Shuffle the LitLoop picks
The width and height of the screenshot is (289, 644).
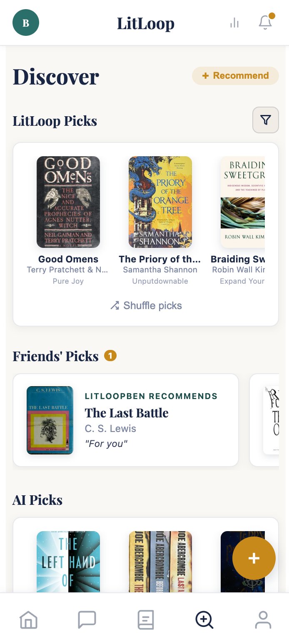pyautogui.click(x=146, y=306)
